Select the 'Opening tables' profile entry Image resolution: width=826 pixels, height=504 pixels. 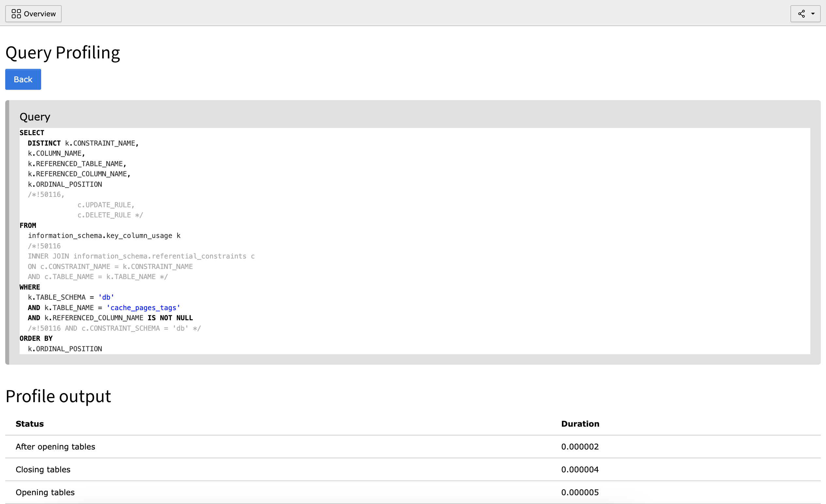[45, 492]
